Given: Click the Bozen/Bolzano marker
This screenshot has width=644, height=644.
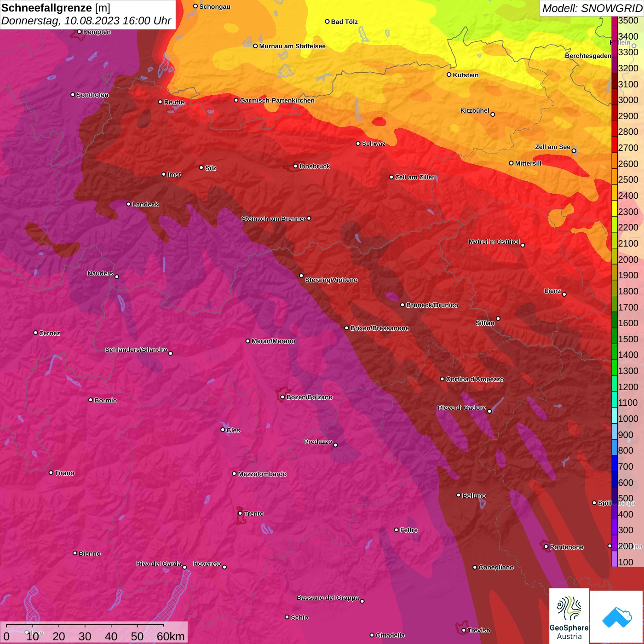Looking at the screenshot, I should click(x=282, y=397).
